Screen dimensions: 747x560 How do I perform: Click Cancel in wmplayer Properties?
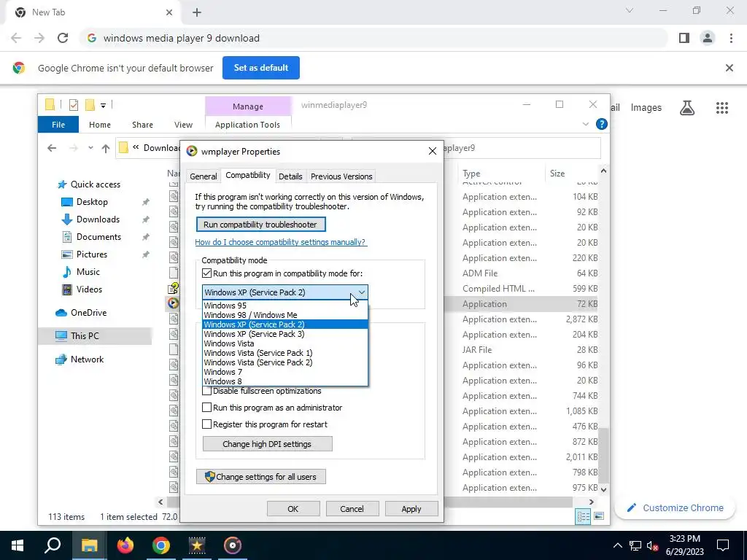[352, 508]
